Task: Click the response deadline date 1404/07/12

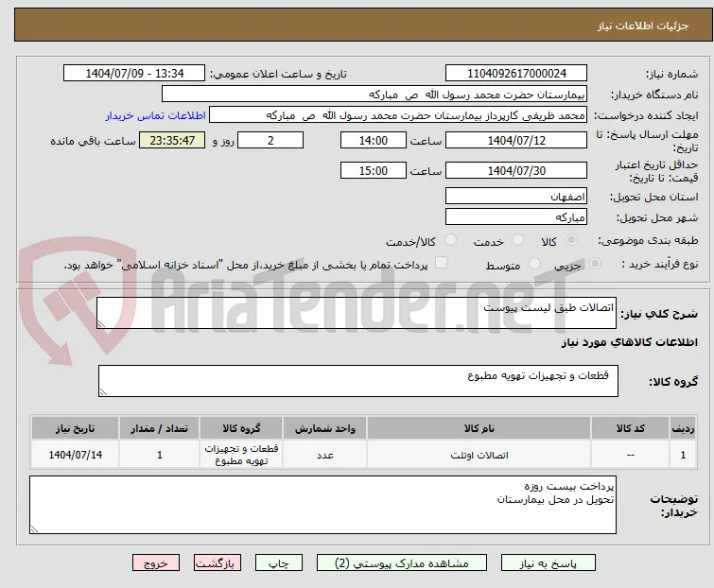Action: click(x=516, y=140)
